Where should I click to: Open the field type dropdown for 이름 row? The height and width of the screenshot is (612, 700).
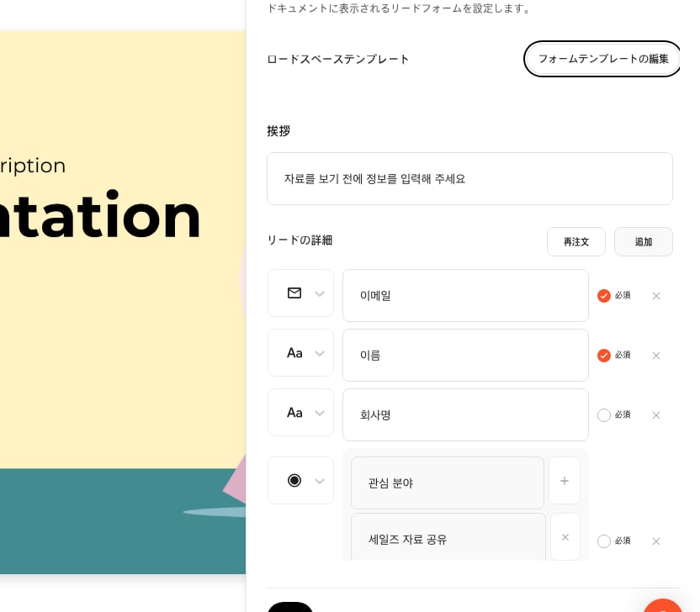click(300, 353)
